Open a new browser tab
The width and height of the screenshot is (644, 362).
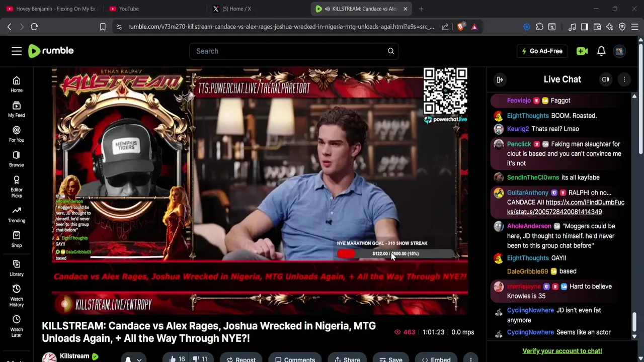pos(421,9)
